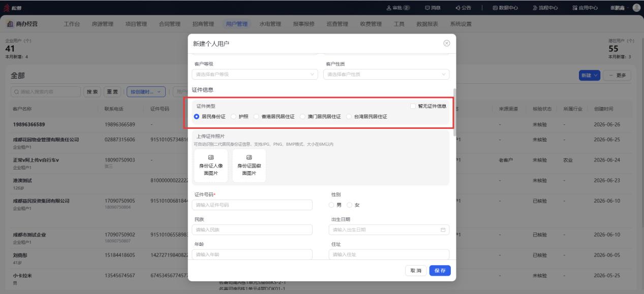Expand the 客户等级 dropdown

click(x=255, y=75)
